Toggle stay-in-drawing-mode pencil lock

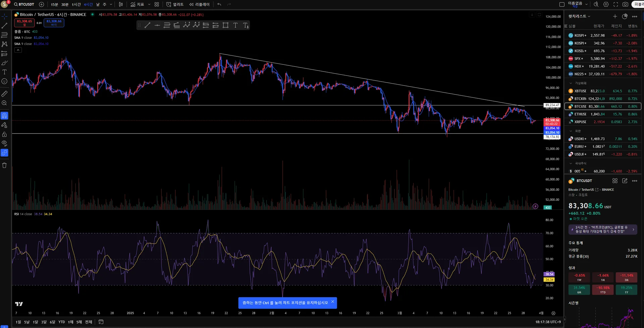click(x=4, y=125)
